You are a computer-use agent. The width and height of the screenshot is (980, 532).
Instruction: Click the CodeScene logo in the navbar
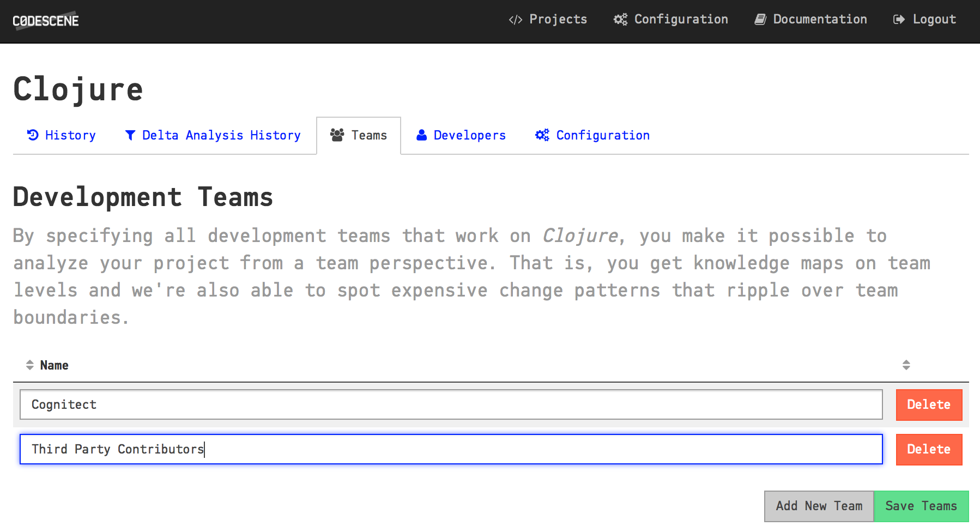pyautogui.click(x=46, y=21)
